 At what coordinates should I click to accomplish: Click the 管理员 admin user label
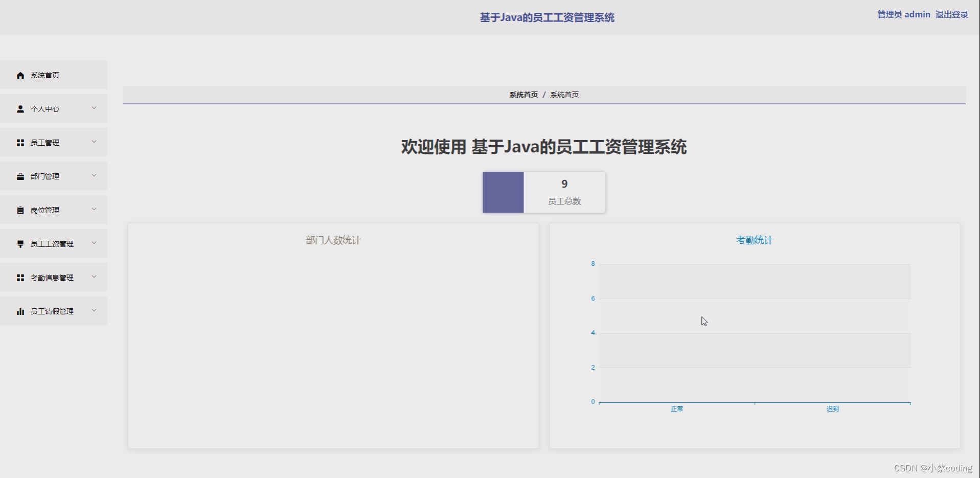[x=904, y=14]
